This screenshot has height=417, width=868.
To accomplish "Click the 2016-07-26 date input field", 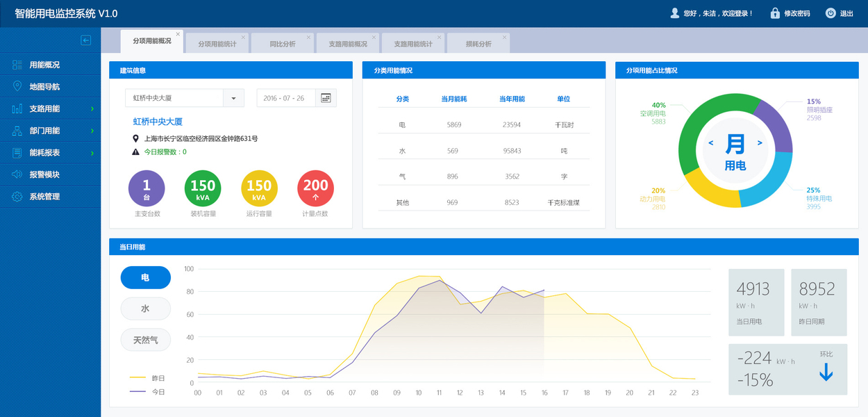I will click(286, 98).
